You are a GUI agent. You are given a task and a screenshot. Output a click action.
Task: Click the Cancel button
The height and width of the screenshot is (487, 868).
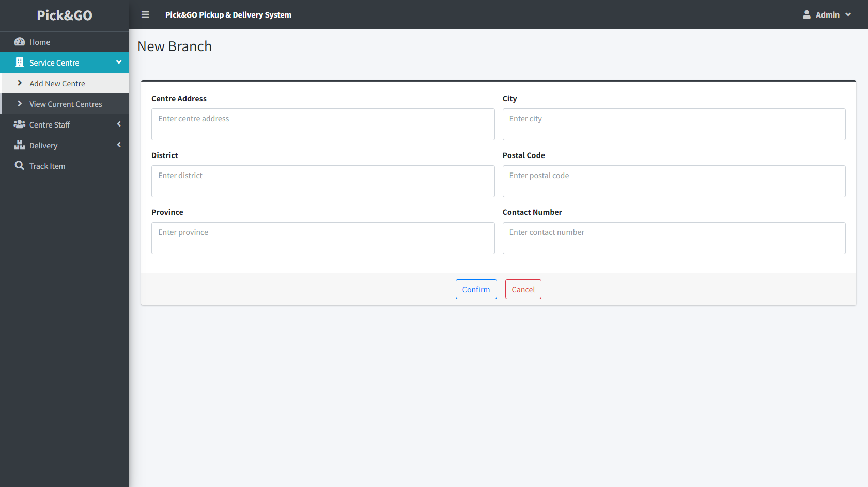coord(523,289)
